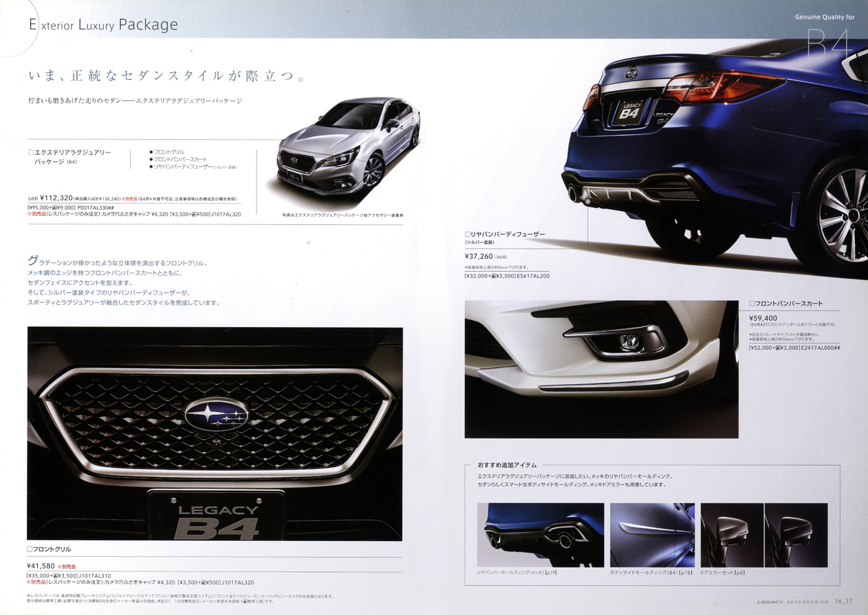Click the rear diffuser price ¥37,260

click(x=479, y=256)
